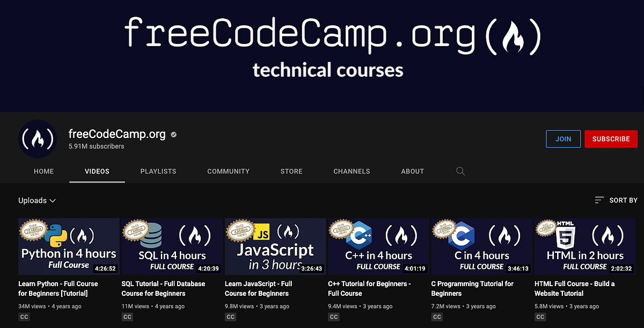
Task: Open the C++ in 4 hours thumbnail
Action: (378, 246)
